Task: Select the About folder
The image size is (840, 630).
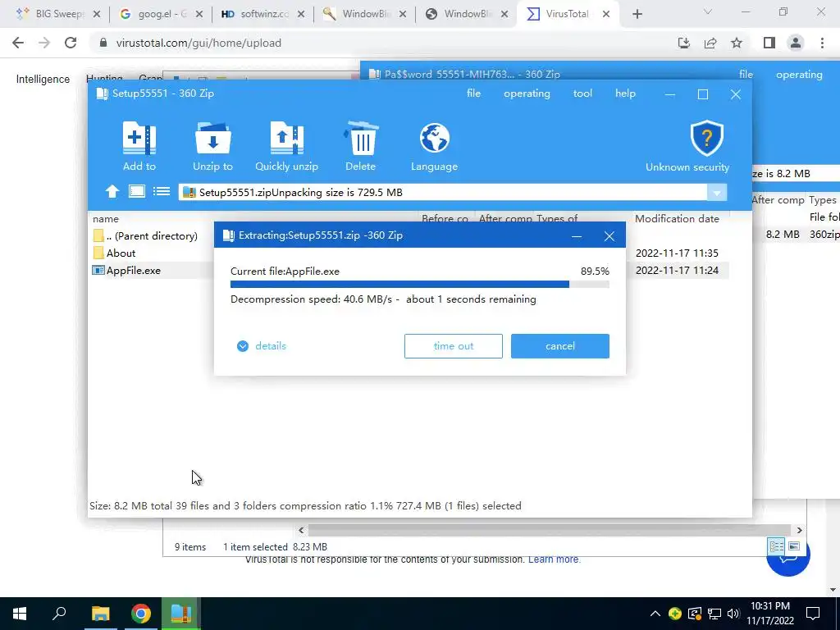Action: (113, 253)
